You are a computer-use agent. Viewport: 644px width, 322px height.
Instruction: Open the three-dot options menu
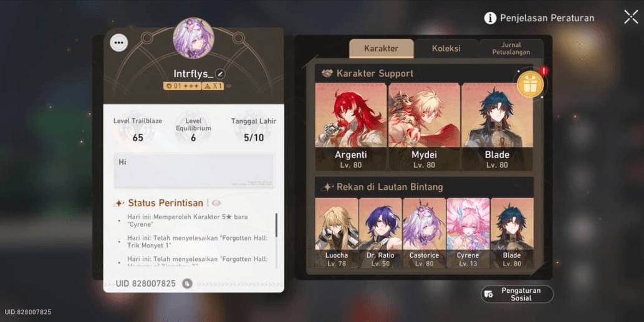click(x=119, y=42)
